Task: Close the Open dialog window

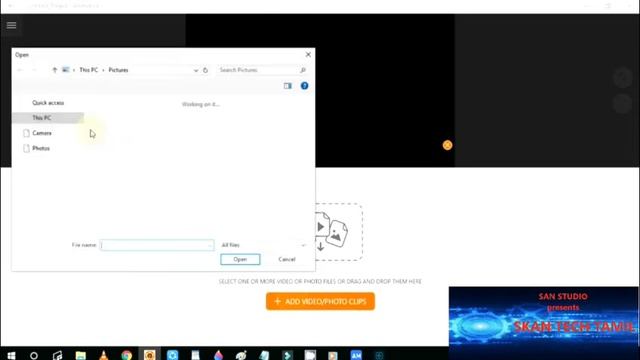Action: click(308, 54)
